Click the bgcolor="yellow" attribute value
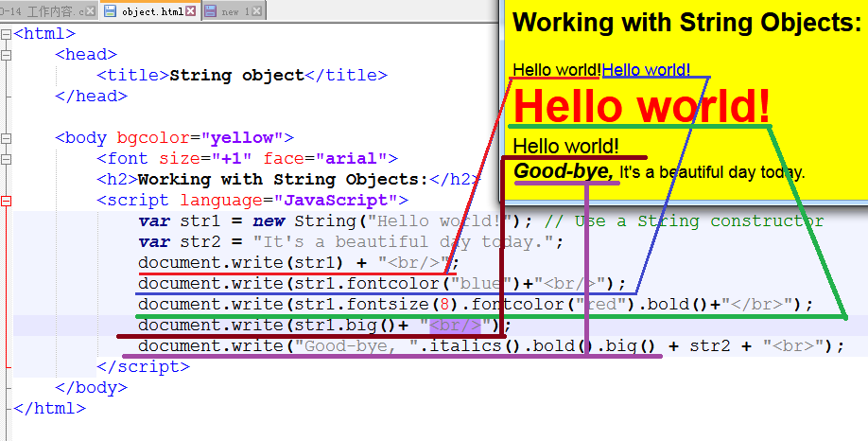The image size is (868, 441). point(242,138)
